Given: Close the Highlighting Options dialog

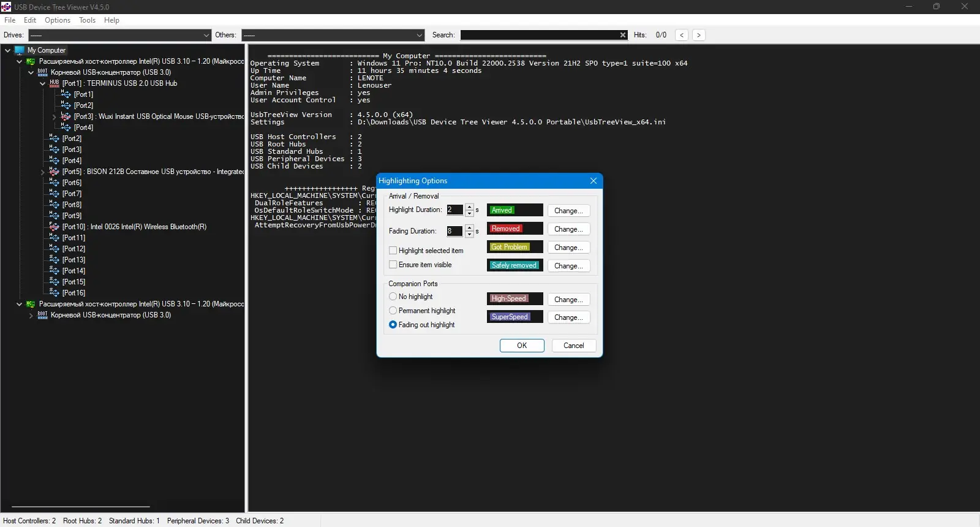Looking at the screenshot, I should [x=593, y=181].
